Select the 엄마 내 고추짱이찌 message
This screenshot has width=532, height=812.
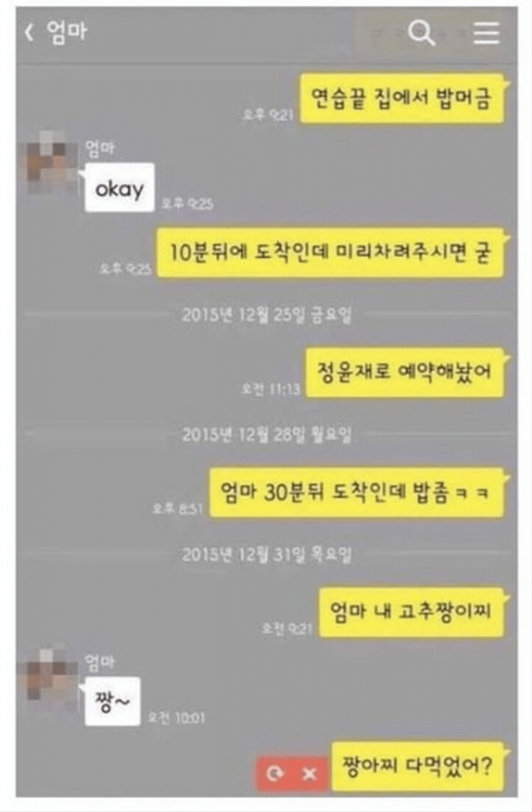[x=412, y=613]
